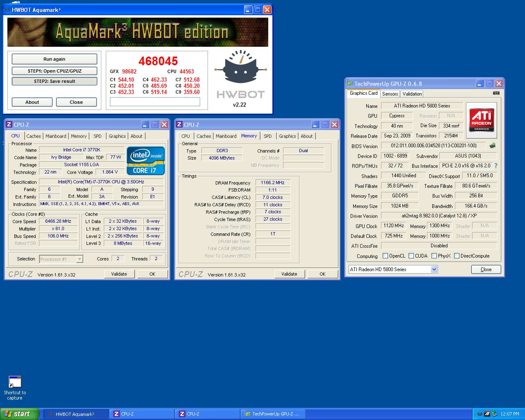Click the ATI tray icon in system tray
Image resolution: width=525 pixels, height=420 pixels.
tap(487, 414)
